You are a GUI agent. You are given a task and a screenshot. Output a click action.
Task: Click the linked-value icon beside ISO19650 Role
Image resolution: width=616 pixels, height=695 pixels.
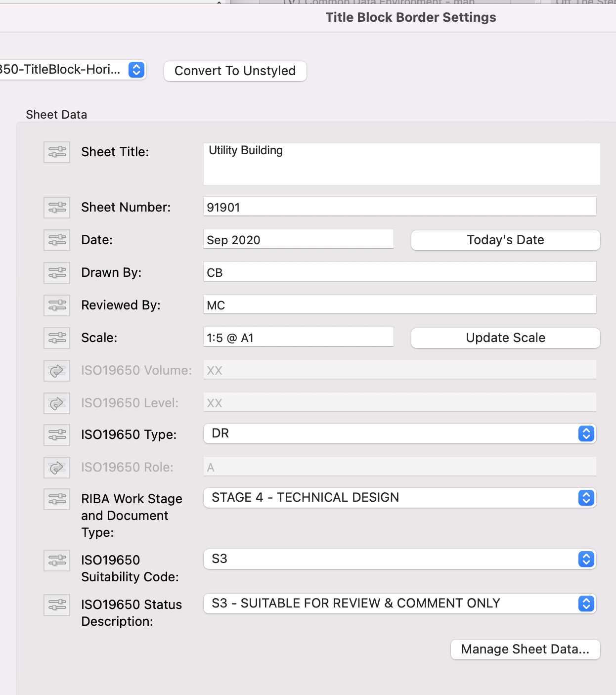pos(57,468)
